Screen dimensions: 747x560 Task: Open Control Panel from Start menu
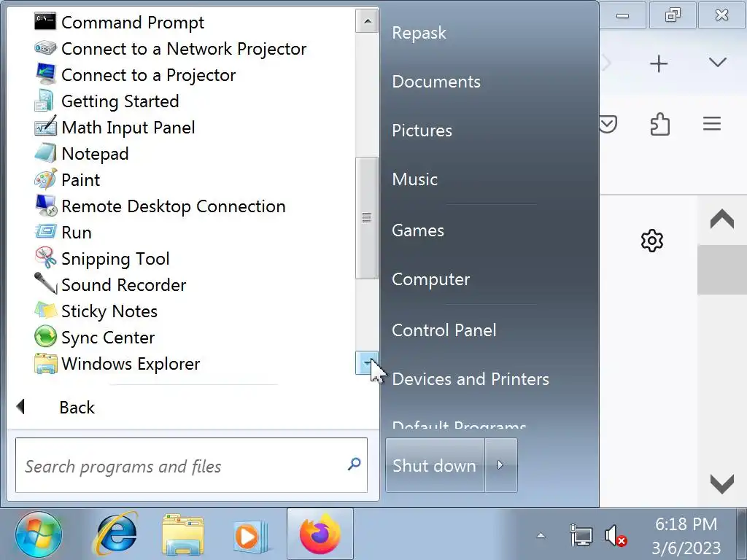click(444, 330)
